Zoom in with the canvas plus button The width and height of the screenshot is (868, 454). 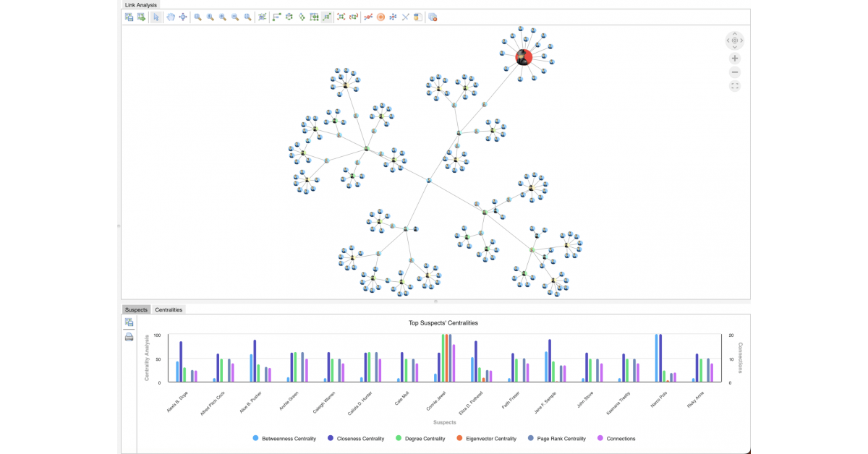(x=735, y=59)
